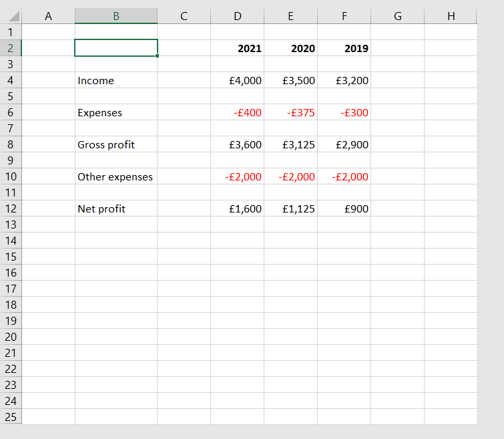The width and height of the screenshot is (504, 439).
Task: Select the Net profit label cell
Action: click(x=115, y=208)
